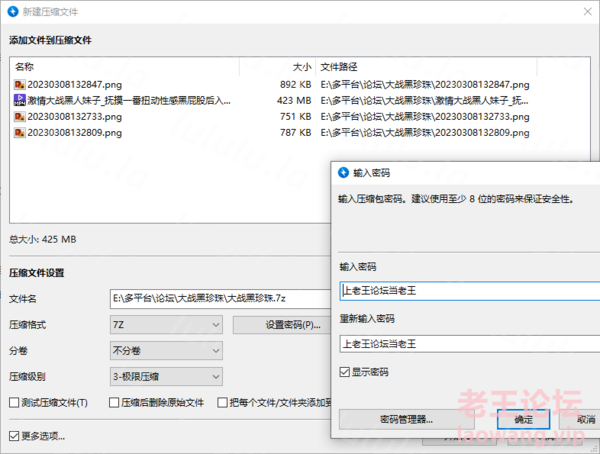Click the path ending 20230308132733.png
This screenshot has width=600, height=454.
tap(425, 116)
